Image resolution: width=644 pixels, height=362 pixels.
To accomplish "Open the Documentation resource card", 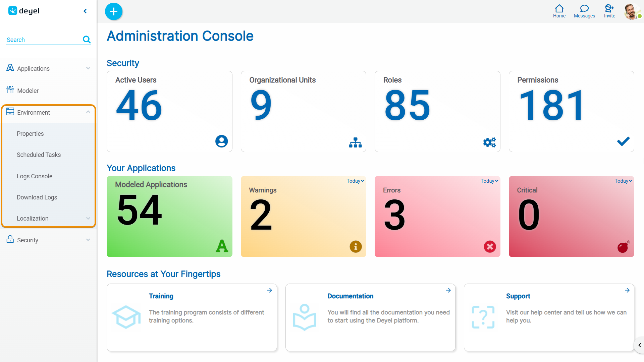I will tap(370, 317).
